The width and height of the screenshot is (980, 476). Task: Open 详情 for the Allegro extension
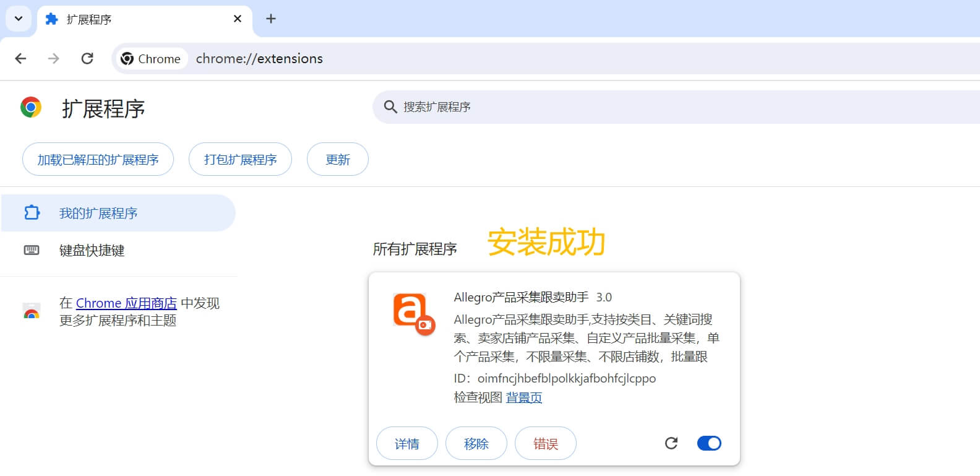[407, 443]
